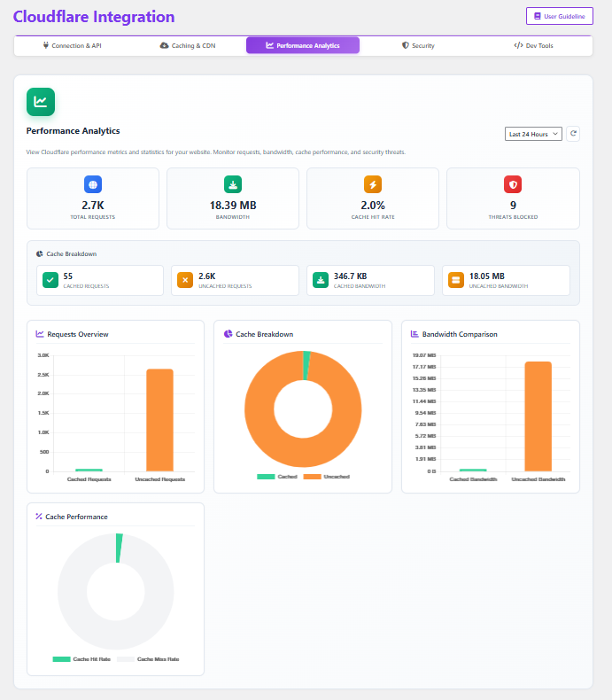
Task: Click the threats blocked value 9
Action: [513, 206]
